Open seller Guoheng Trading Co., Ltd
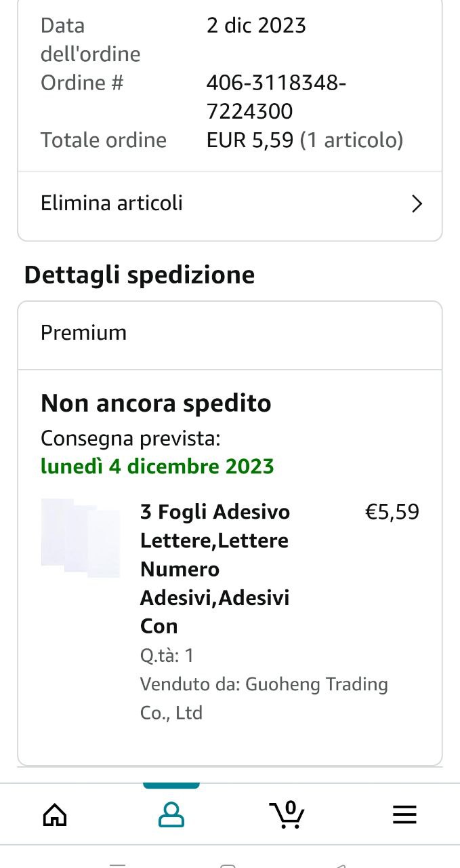This screenshot has width=460, height=868. coord(264,698)
